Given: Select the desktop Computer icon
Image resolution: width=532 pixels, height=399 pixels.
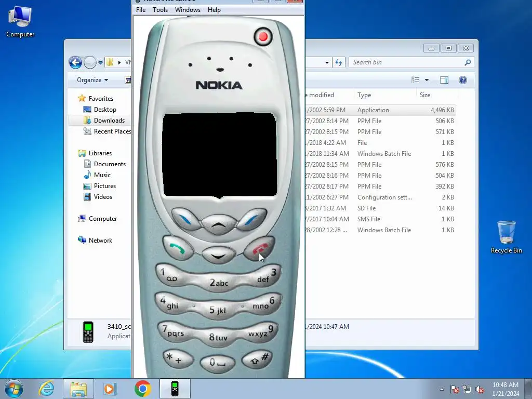Looking at the screenshot, I should coord(20,22).
